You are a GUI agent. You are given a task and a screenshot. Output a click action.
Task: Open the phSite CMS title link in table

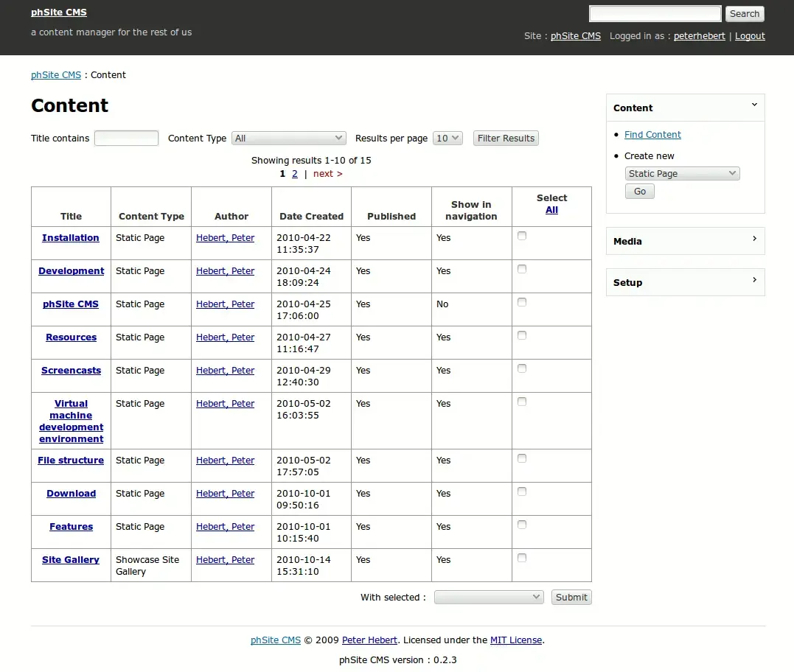[70, 304]
